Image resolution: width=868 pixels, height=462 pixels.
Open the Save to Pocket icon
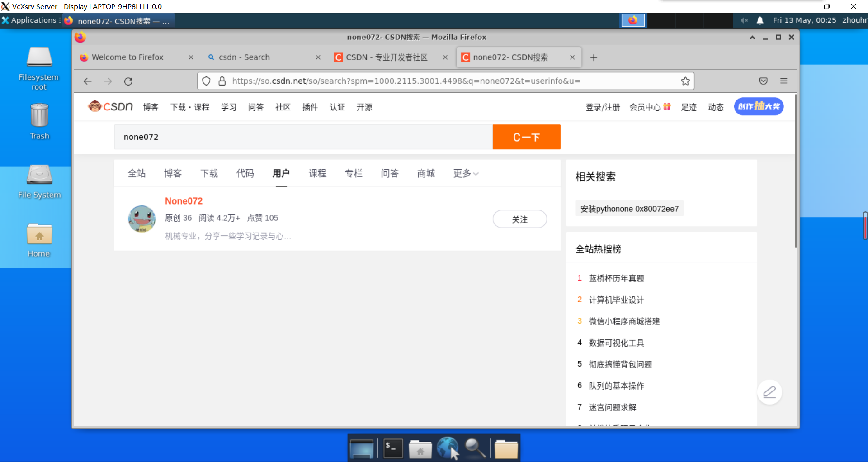click(x=763, y=81)
